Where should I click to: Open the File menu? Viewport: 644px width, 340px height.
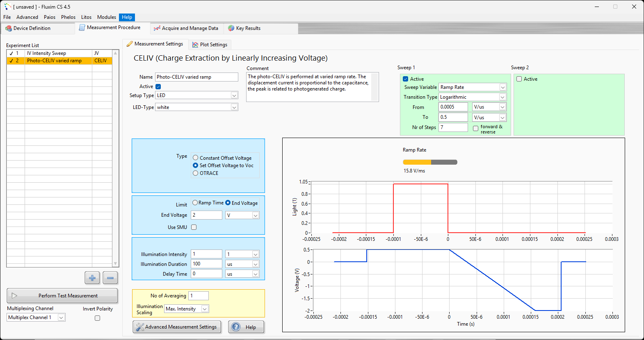pyautogui.click(x=7, y=17)
